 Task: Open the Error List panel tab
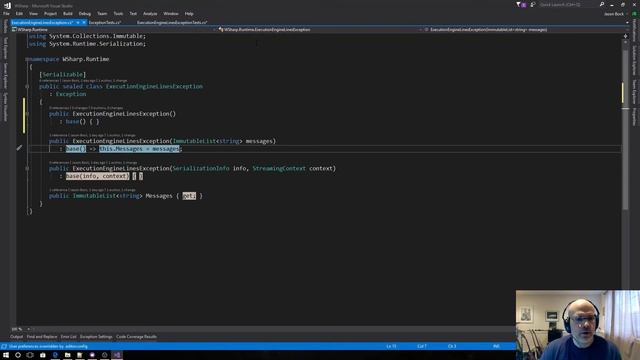[68, 337]
